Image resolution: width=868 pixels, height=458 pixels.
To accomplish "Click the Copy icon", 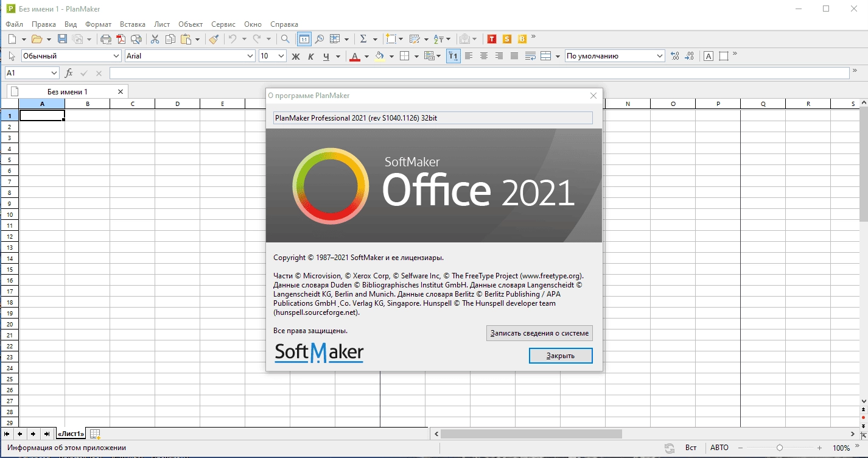I will point(170,39).
